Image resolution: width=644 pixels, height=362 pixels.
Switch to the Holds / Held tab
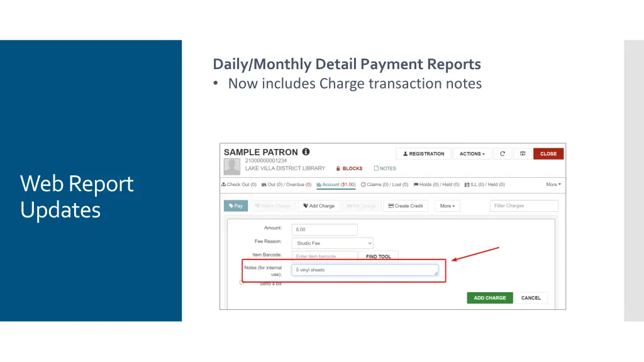click(x=436, y=185)
